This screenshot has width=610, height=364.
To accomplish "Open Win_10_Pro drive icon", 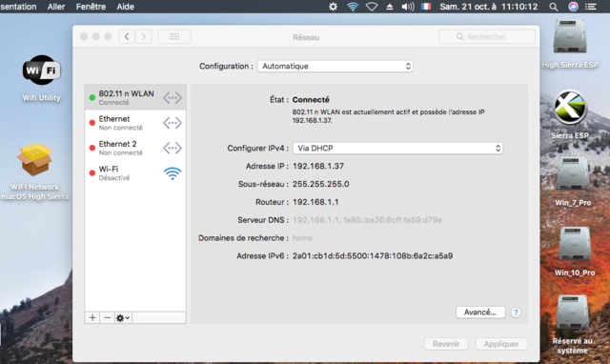I will [575, 245].
